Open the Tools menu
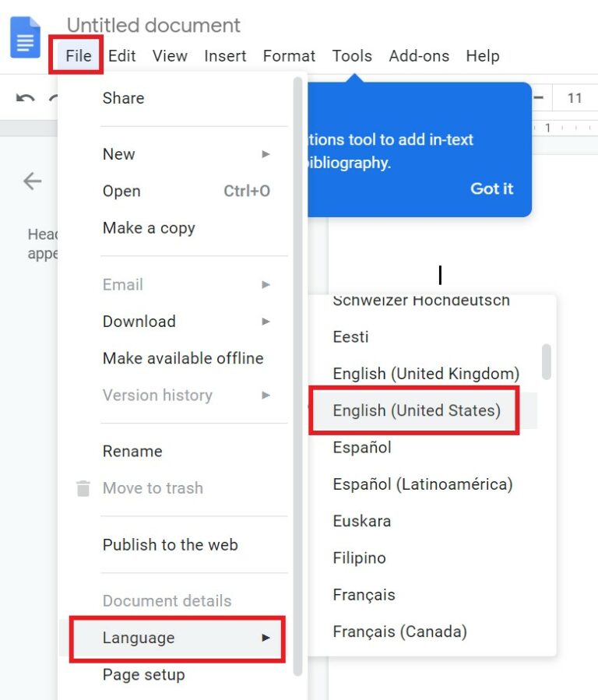 (352, 55)
